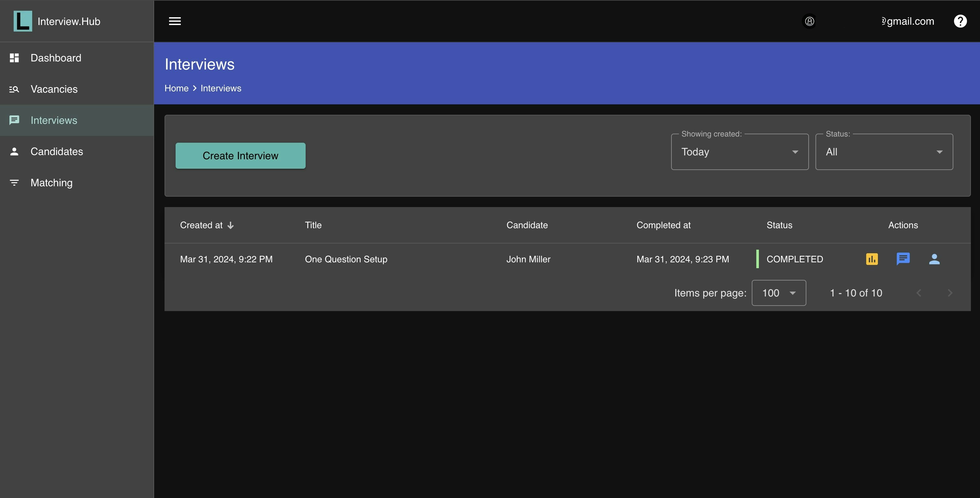The width and height of the screenshot is (980, 498).
Task: Toggle Created at sort arrow
Action: [231, 225]
